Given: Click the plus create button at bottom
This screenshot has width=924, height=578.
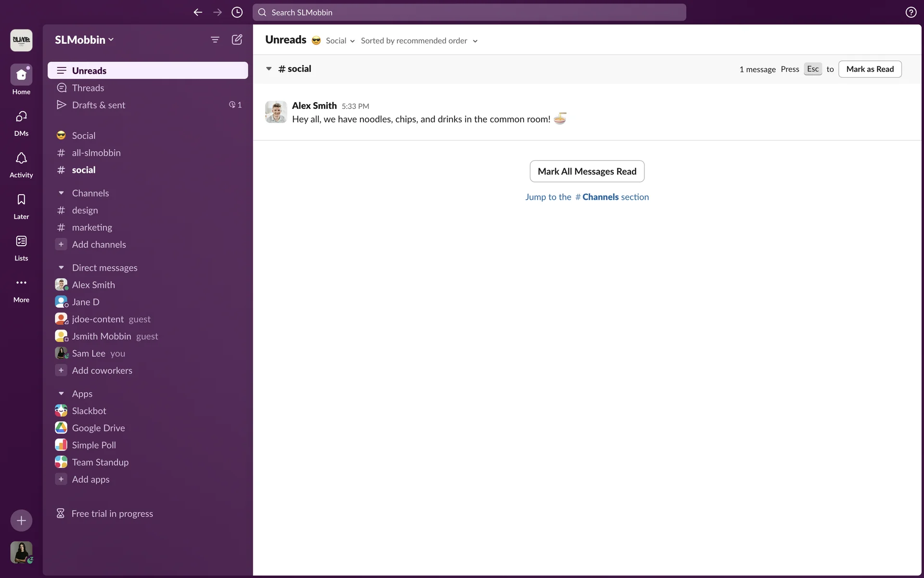Looking at the screenshot, I should coord(21,520).
